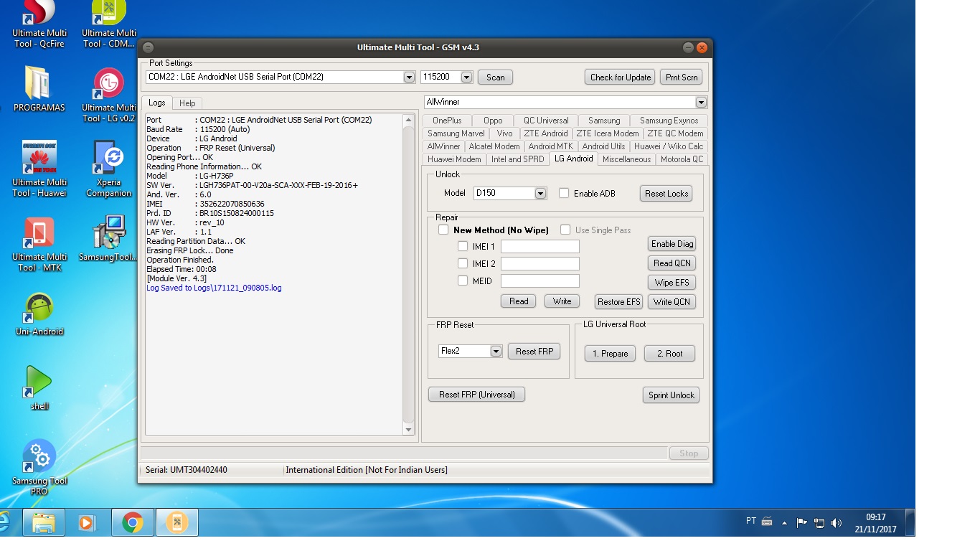Click the IMEI 1 input field
Viewport: 980px width, 551px height.
(540, 246)
